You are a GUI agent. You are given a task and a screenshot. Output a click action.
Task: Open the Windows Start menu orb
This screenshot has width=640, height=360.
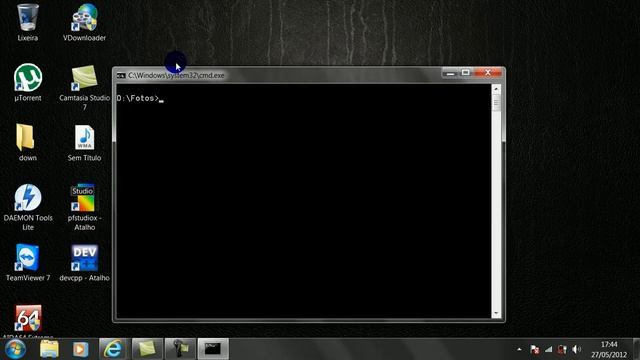[x=16, y=349]
